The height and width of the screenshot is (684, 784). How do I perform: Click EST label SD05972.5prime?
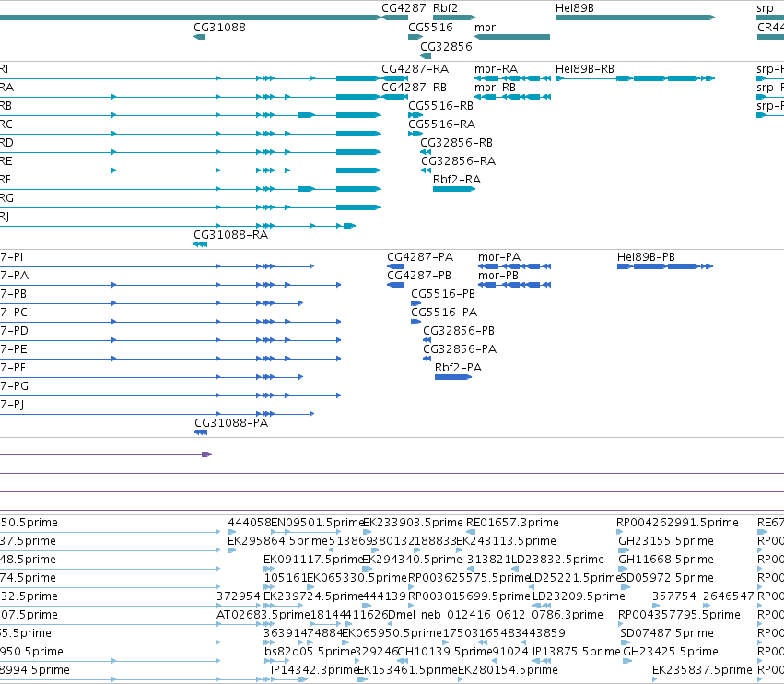click(x=667, y=578)
